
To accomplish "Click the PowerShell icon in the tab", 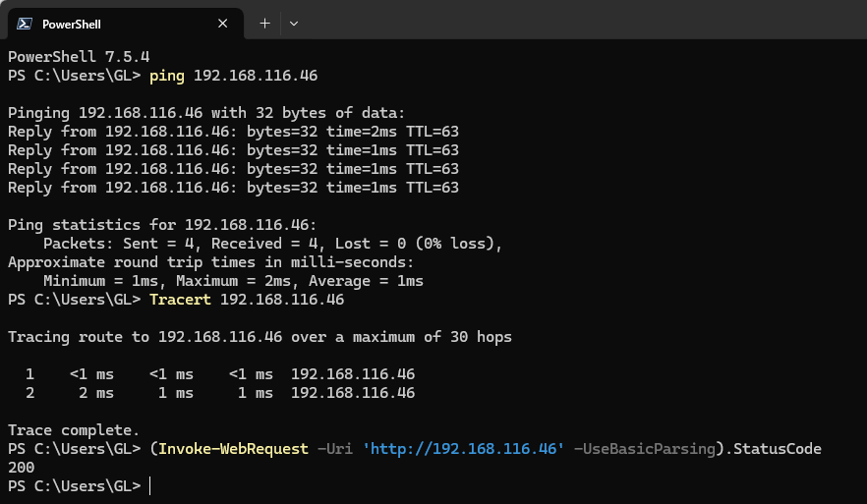I will [x=24, y=24].
